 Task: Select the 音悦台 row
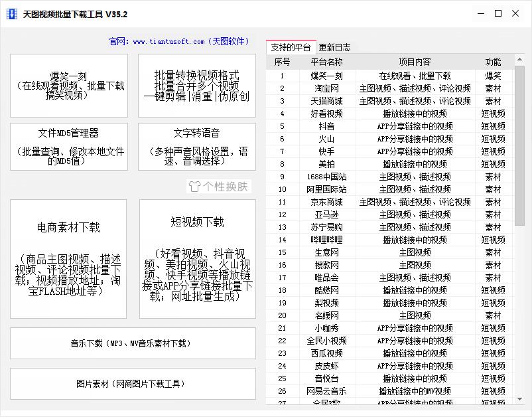point(389,378)
